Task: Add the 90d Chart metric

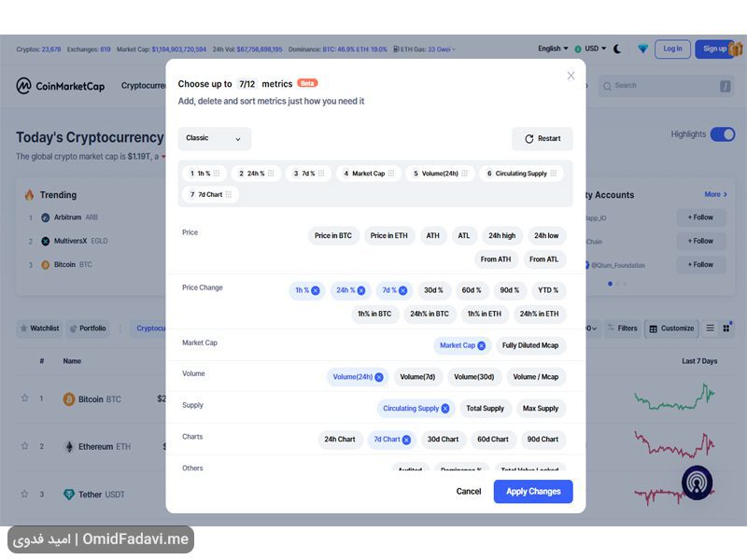Action: (x=543, y=439)
